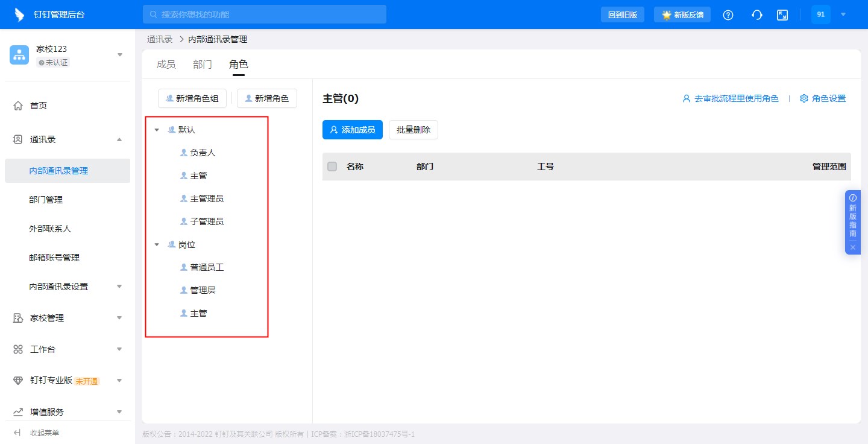This screenshot has width=868, height=444.
Task: Expand the 家校管理 menu section
Action: point(119,318)
